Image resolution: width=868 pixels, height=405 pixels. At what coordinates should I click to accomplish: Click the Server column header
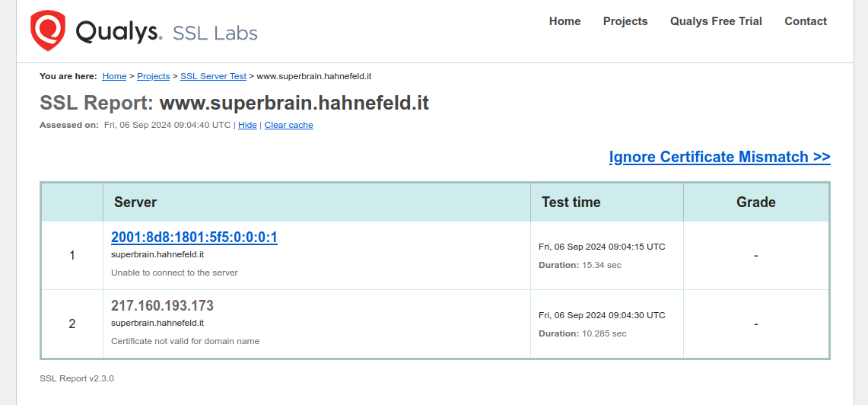(x=135, y=202)
